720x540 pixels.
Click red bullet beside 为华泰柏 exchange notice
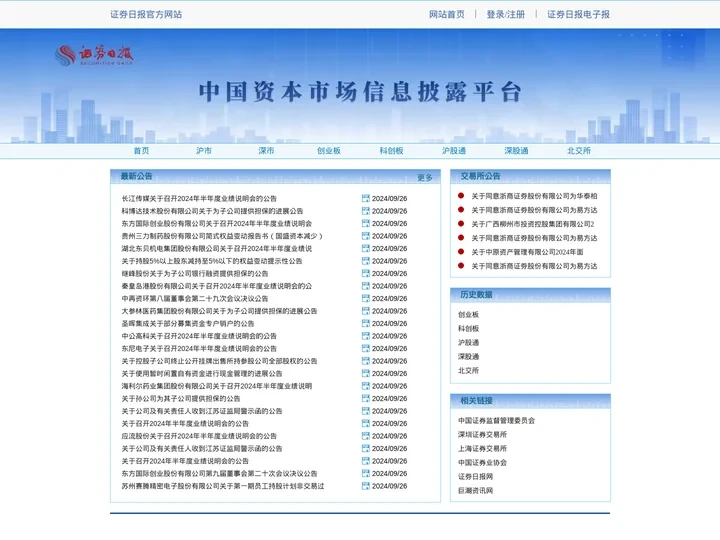[461, 196]
